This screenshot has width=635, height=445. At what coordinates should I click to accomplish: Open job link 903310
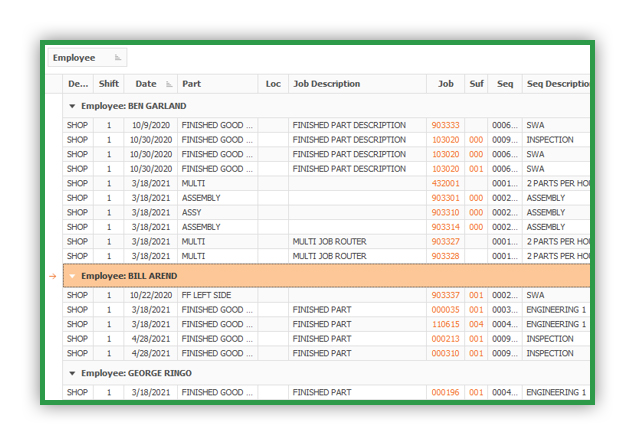[x=445, y=213]
